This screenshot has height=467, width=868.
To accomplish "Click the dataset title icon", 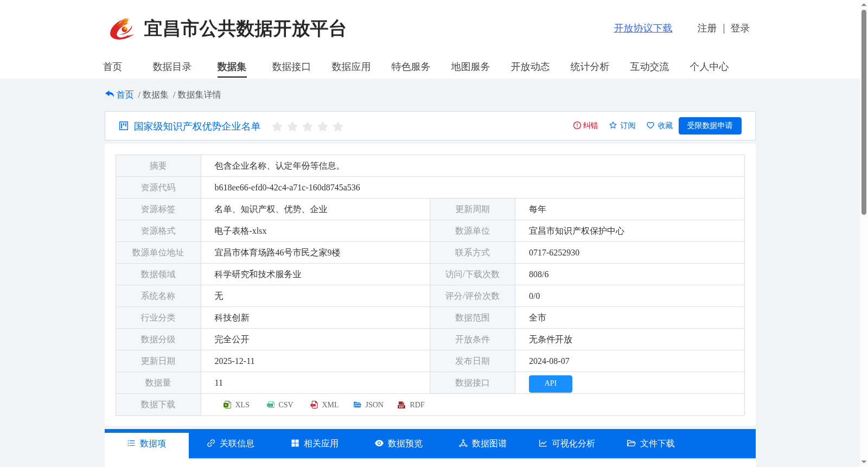I will coord(124,126).
